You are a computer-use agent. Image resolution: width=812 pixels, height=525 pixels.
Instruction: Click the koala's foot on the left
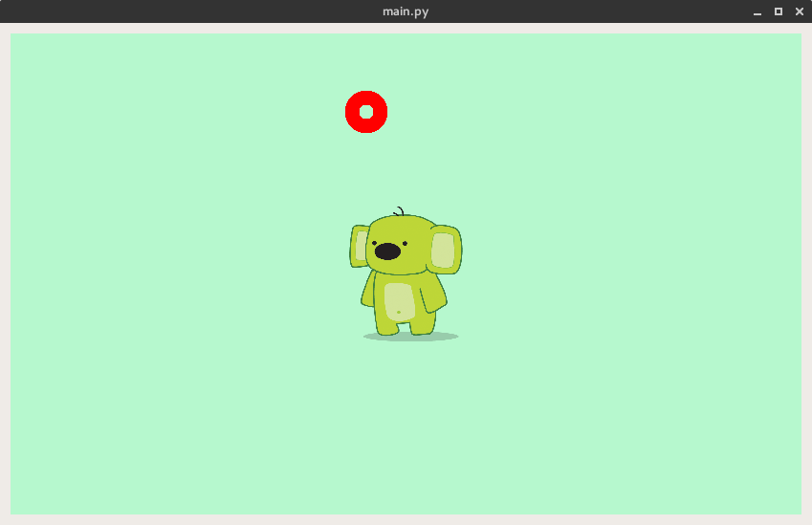[386, 327]
